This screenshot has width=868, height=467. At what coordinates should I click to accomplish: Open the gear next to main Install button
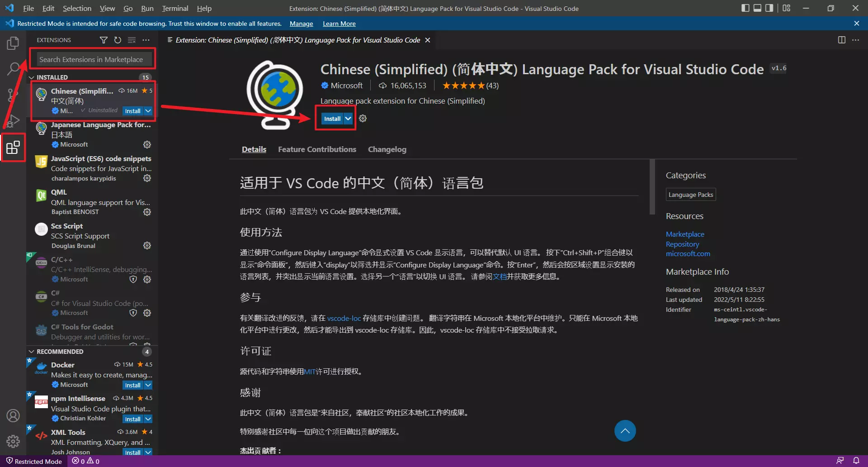click(x=363, y=119)
